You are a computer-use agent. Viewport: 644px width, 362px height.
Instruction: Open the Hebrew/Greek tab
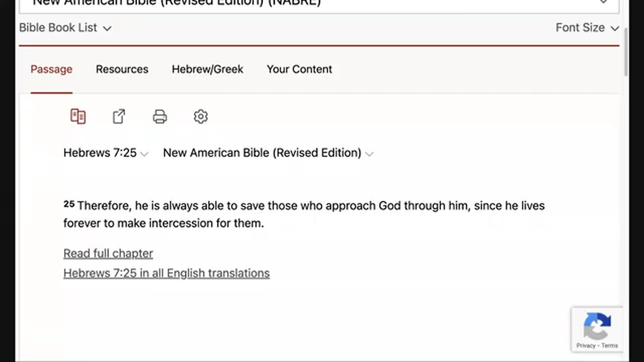[x=207, y=69]
